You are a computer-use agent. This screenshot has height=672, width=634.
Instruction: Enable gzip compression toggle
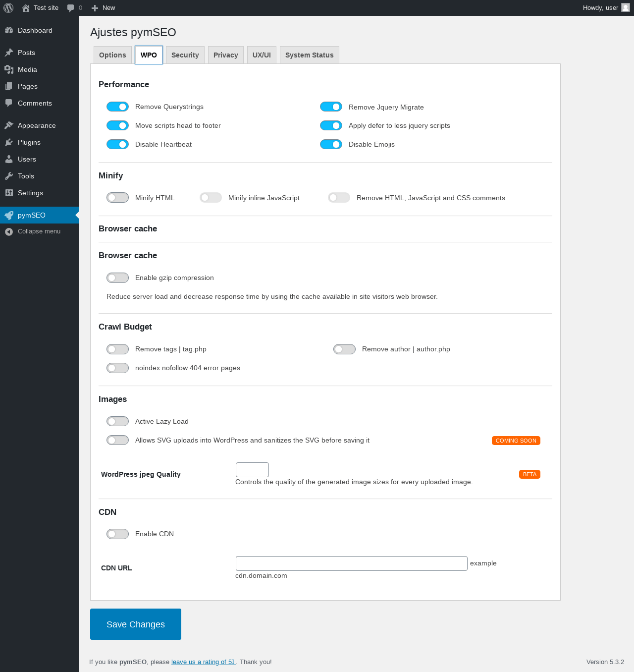pos(117,278)
